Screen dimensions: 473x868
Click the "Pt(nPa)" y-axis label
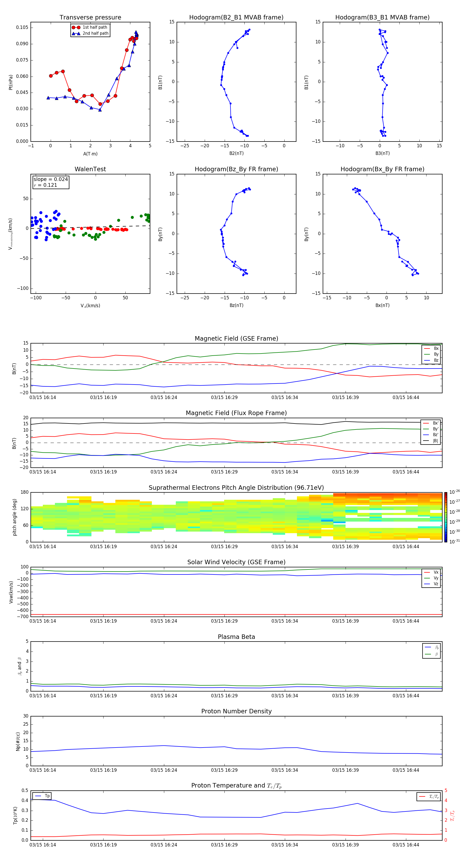[11, 82]
